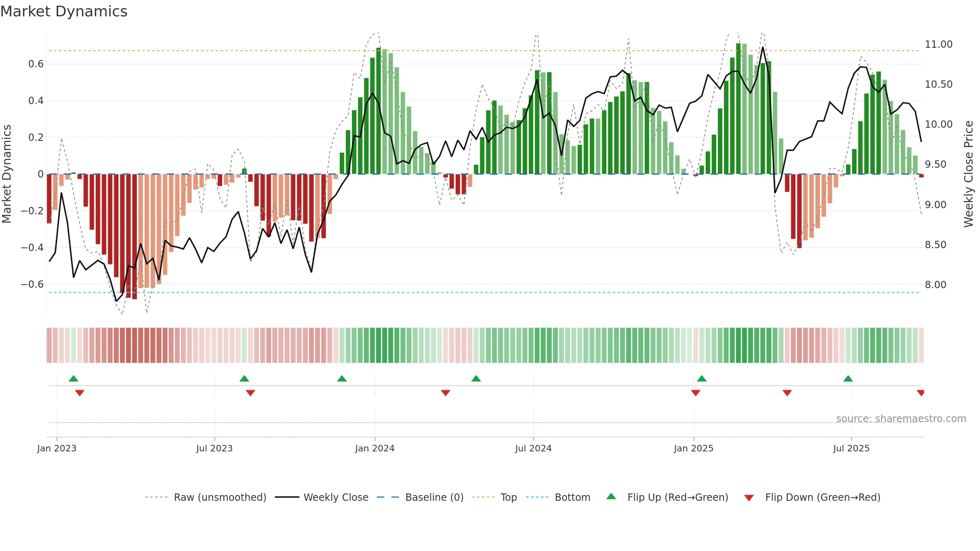This screenshot has height=551, width=980.
Task: Toggle the Baseline (0) legend entry
Action: point(420,497)
